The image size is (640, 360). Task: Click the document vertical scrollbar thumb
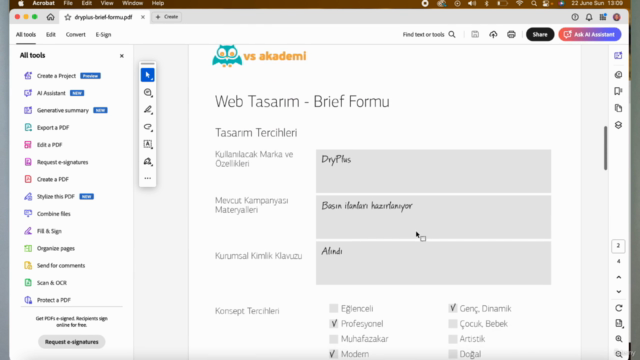pos(605,148)
